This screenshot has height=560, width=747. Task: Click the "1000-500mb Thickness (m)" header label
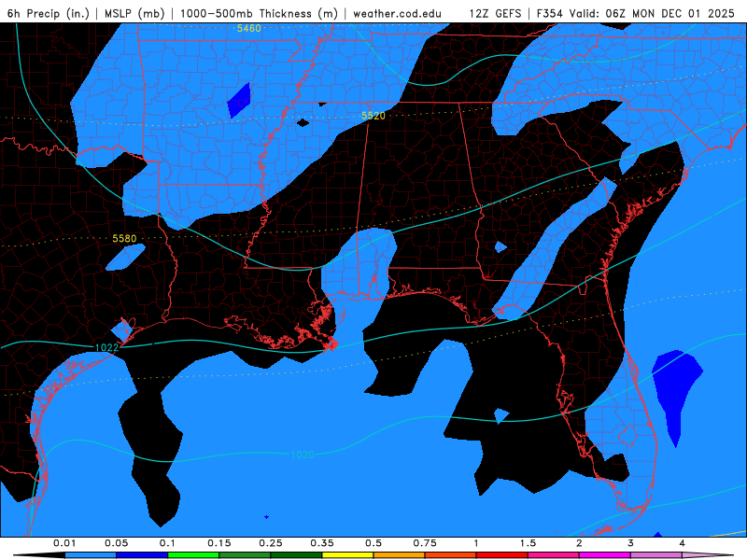pyautogui.click(x=259, y=13)
